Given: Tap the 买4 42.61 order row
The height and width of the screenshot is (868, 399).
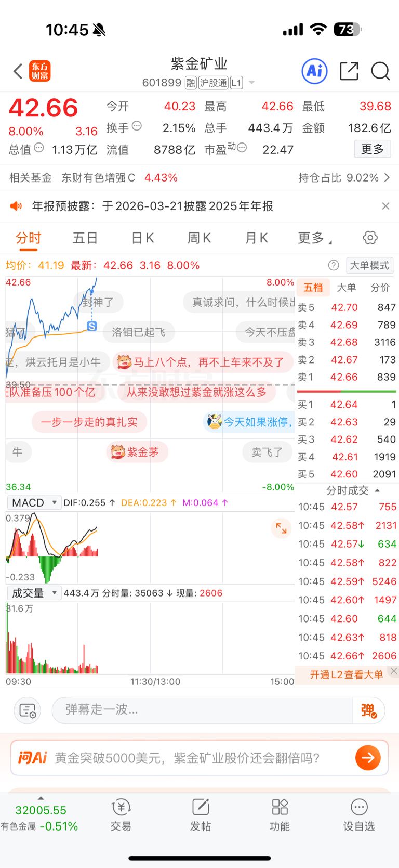Looking at the screenshot, I should (347, 457).
